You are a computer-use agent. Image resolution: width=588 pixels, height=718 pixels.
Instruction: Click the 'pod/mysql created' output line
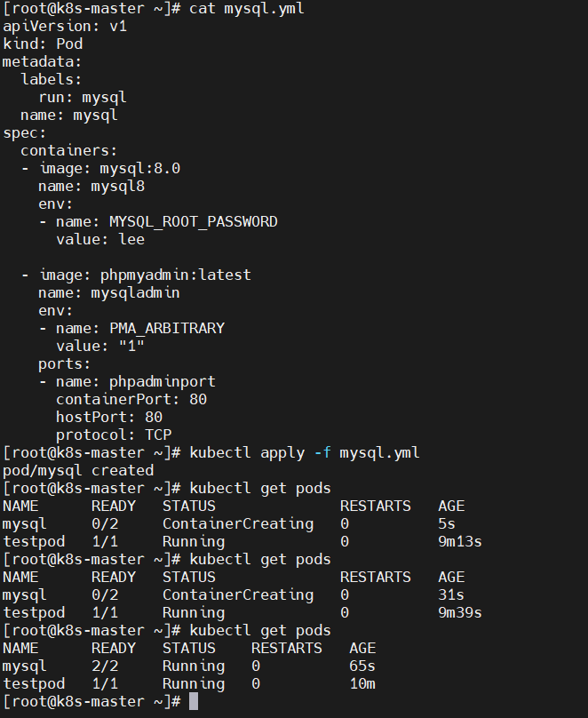click(x=78, y=470)
